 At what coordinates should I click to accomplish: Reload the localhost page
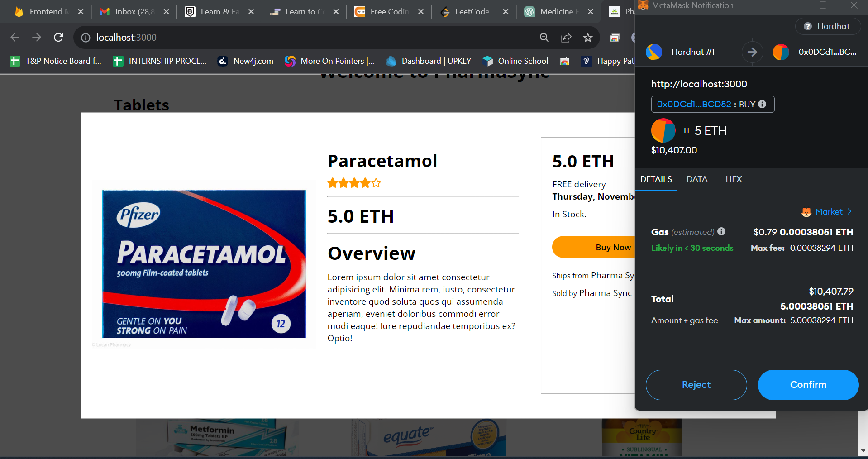[58, 38]
